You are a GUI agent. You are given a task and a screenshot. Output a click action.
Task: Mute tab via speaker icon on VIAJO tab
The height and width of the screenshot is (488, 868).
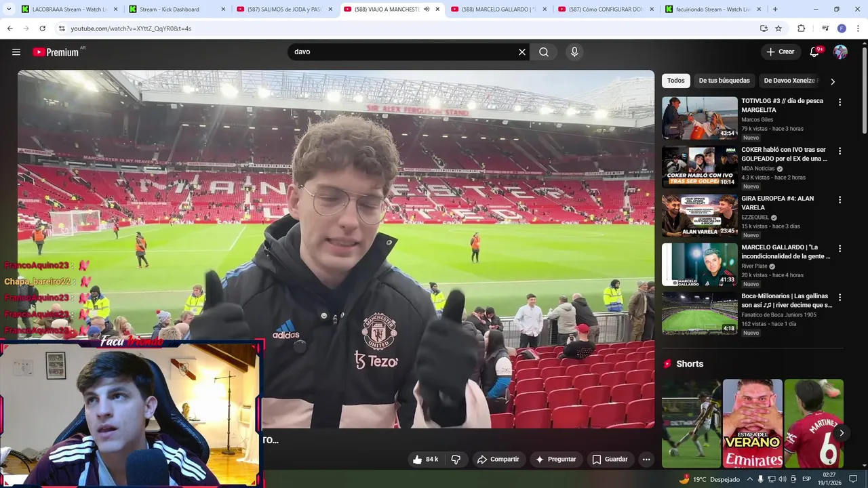coord(427,9)
